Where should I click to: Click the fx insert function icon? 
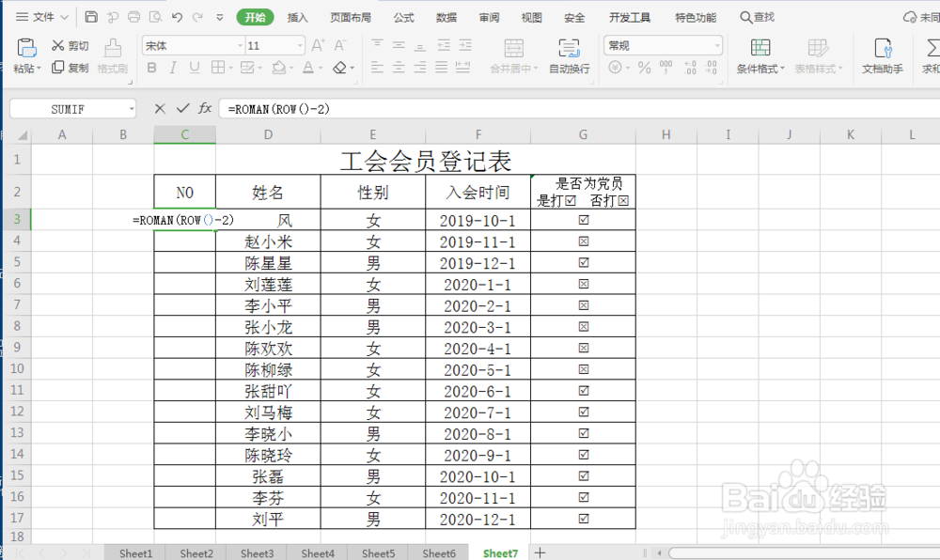[205, 108]
